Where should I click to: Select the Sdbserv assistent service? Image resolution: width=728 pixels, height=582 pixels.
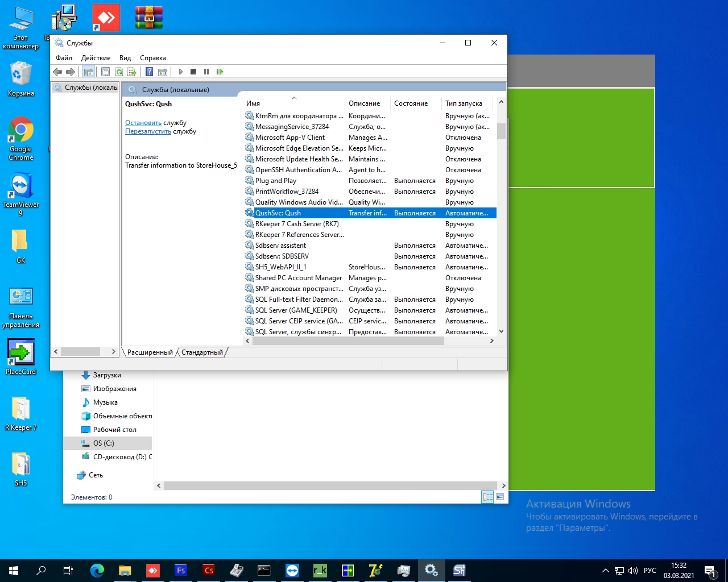pyautogui.click(x=370, y=246)
